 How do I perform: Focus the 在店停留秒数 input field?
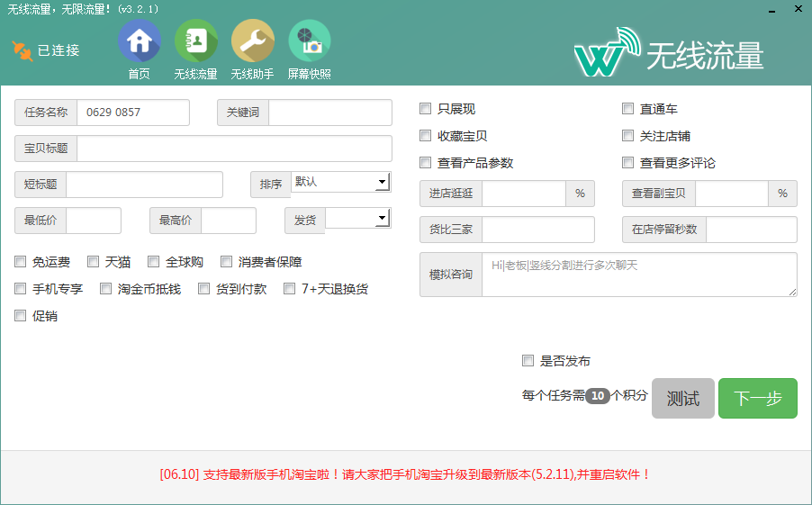coord(752,230)
